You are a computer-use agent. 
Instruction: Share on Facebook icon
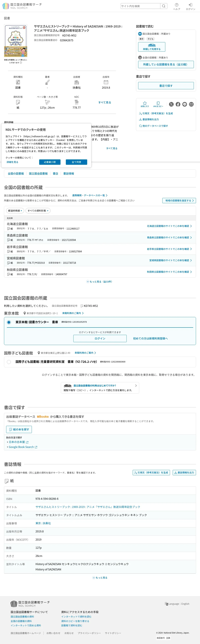pyautogui.click(x=178, y=104)
